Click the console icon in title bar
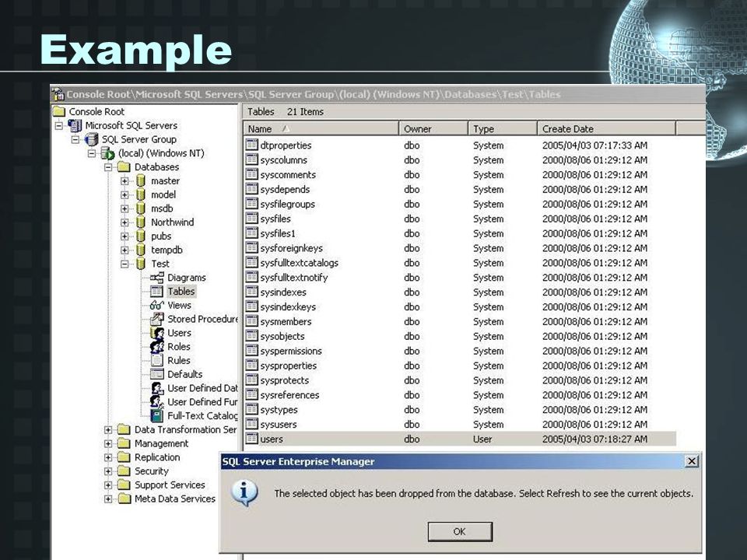 pyautogui.click(x=58, y=94)
